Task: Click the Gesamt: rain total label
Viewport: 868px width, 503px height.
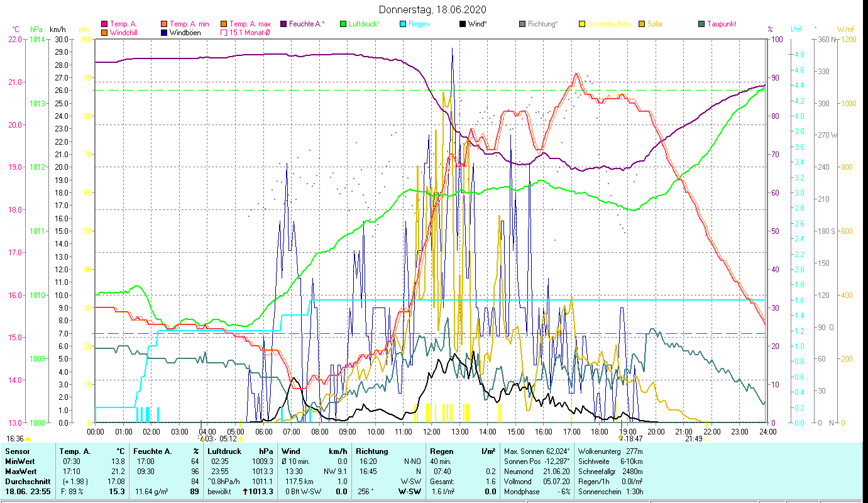Action: [442, 482]
